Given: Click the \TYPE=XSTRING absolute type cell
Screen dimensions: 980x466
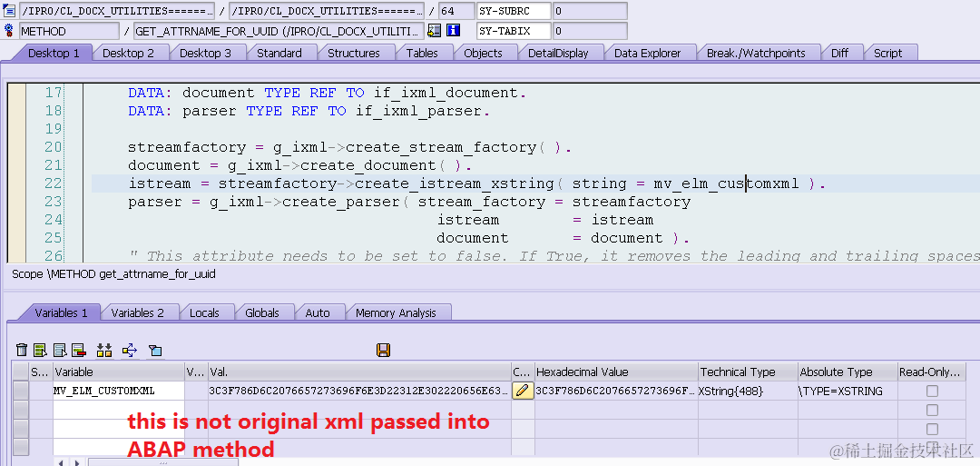Looking at the screenshot, I should [848, 392].
